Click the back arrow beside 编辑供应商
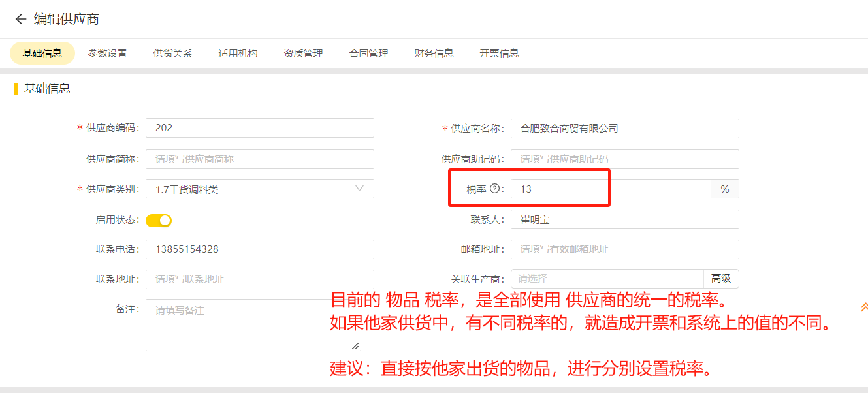The image size is (868, 393). tap(20, 19)
